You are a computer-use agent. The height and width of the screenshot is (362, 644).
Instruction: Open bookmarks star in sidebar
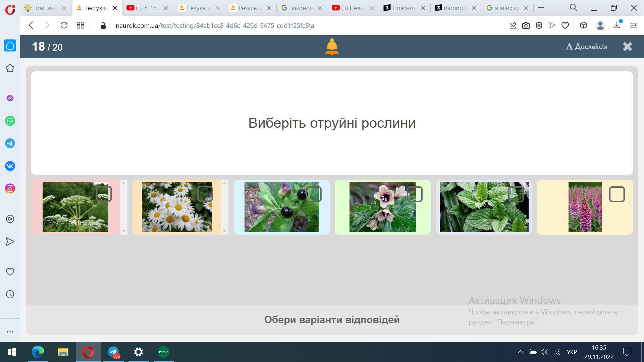(x=10, y=68)
